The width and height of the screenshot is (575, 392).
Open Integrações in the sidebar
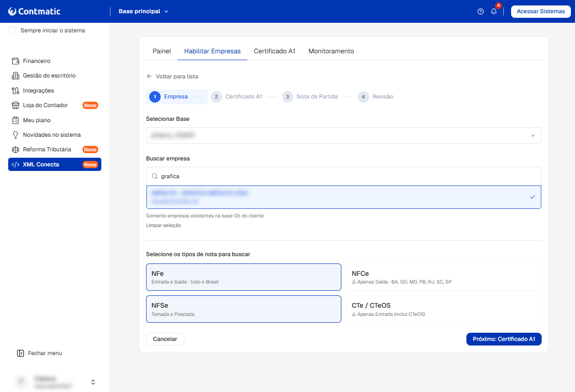[x=55, y=91]
